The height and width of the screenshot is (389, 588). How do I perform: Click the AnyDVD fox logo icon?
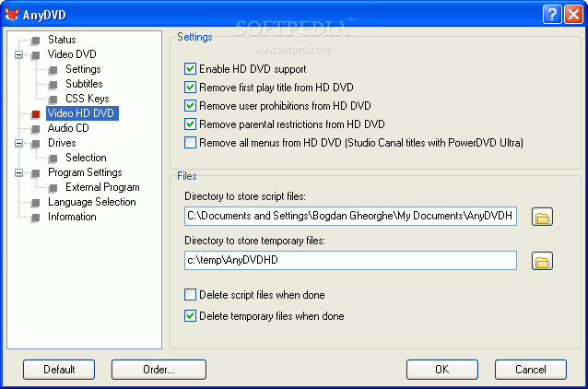pyautogui.click(x=12, y=14)
